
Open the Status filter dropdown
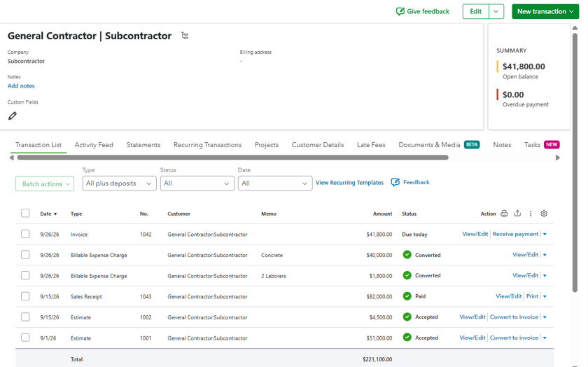point(197,183)
